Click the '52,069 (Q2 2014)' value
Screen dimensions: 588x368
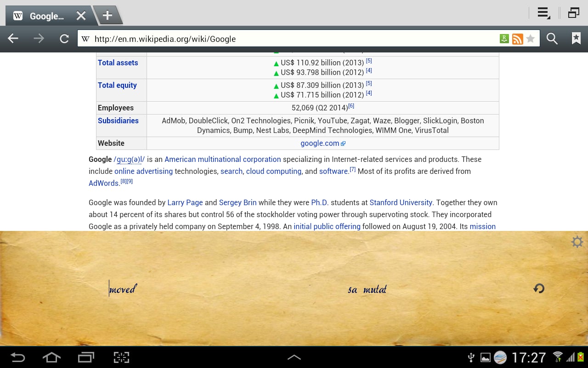tap(320, 108)
